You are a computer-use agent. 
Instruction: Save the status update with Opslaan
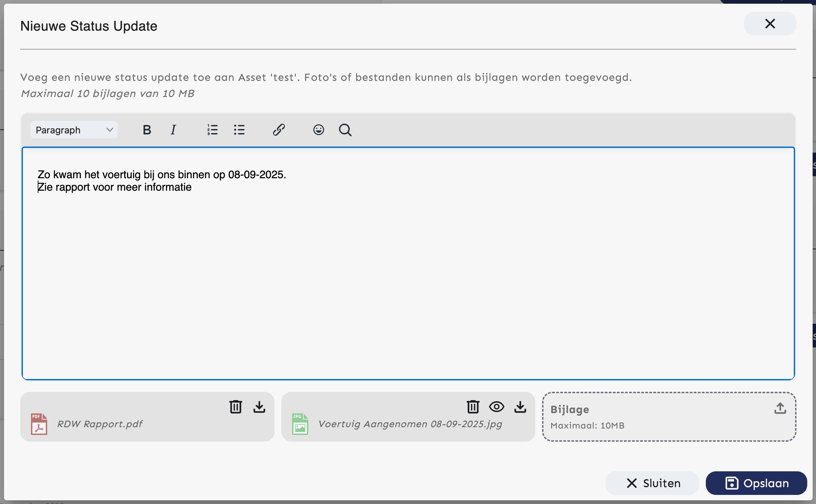point(756,483)
